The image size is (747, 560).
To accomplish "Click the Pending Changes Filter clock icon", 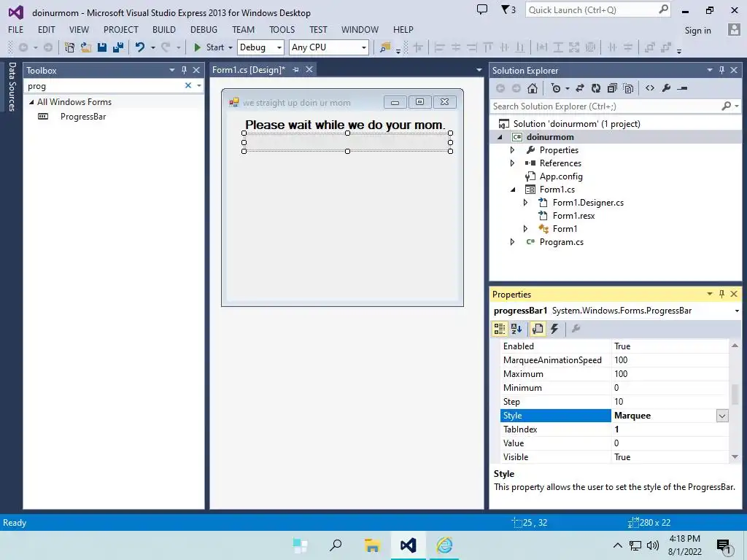I will pos(555,88).
